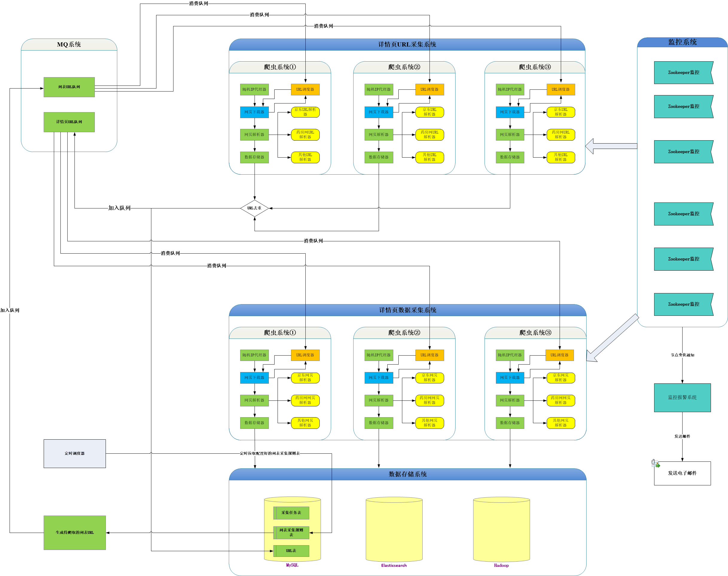
Task: Select URL调度器 in URL采集 爬虫系统③
Action: (x=561, y=89)
